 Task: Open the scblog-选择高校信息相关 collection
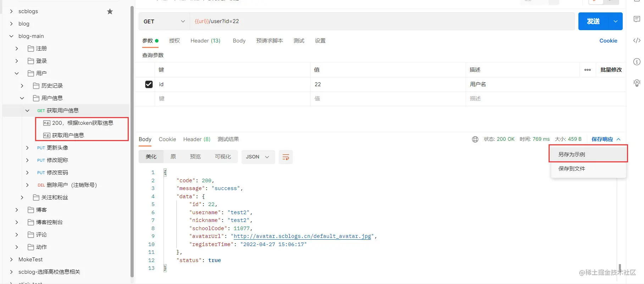(x=49, y=272)
